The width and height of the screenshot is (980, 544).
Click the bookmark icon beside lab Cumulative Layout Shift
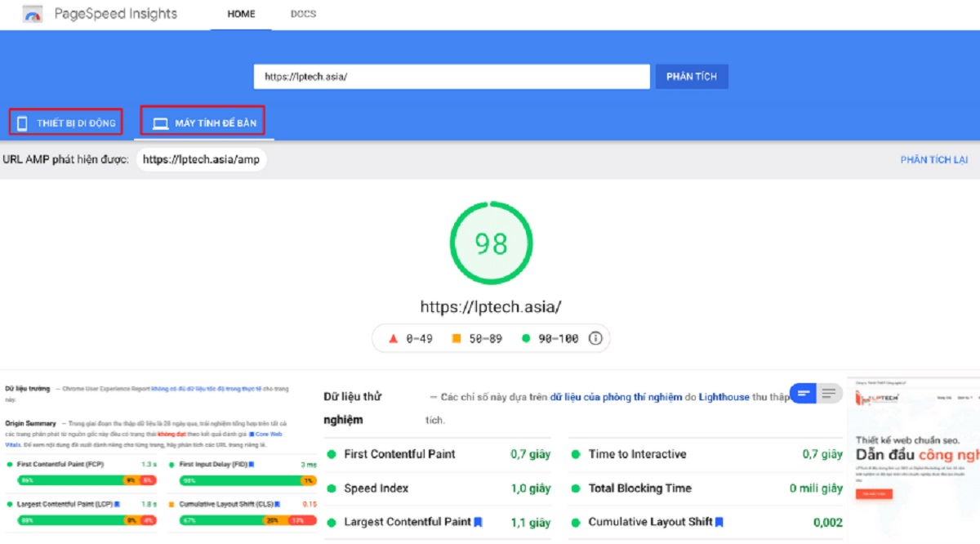pos(719,522)
